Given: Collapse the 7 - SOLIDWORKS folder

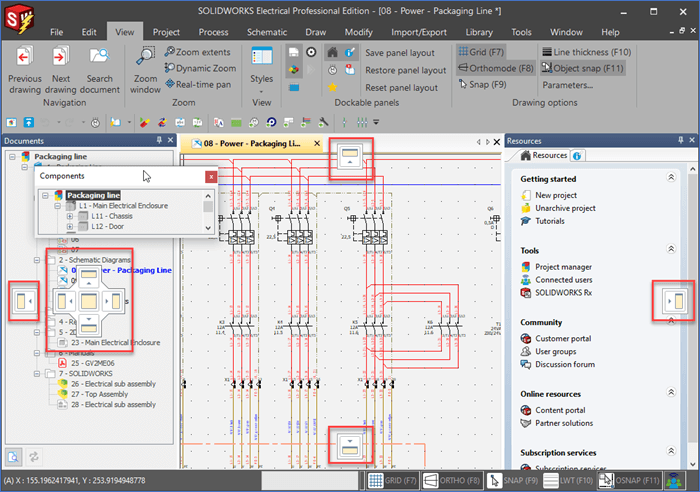Looking at the screenshot, I should click(37, 374).
